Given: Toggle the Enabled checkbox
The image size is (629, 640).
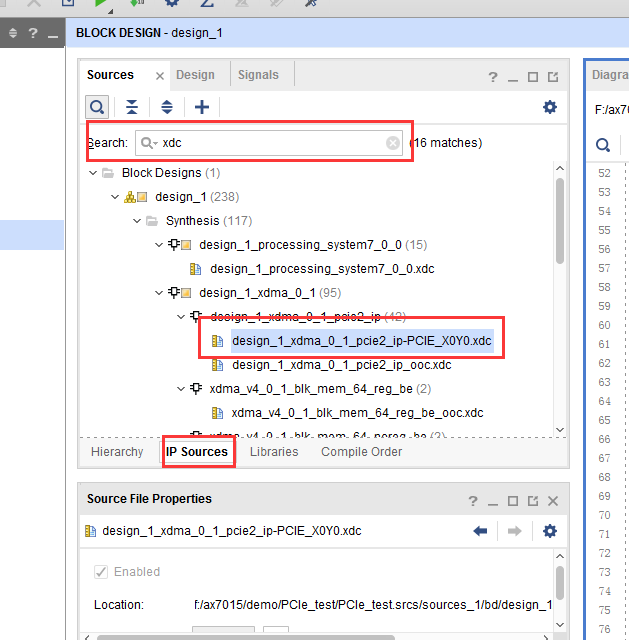Looking at the screenshot, I should coord(101,572).
